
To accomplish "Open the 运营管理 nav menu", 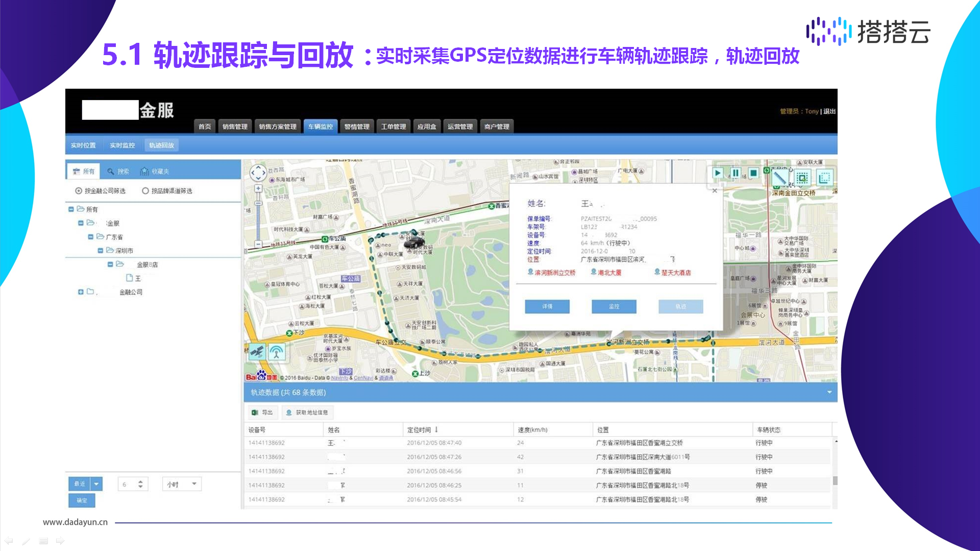I will [460, 127].
